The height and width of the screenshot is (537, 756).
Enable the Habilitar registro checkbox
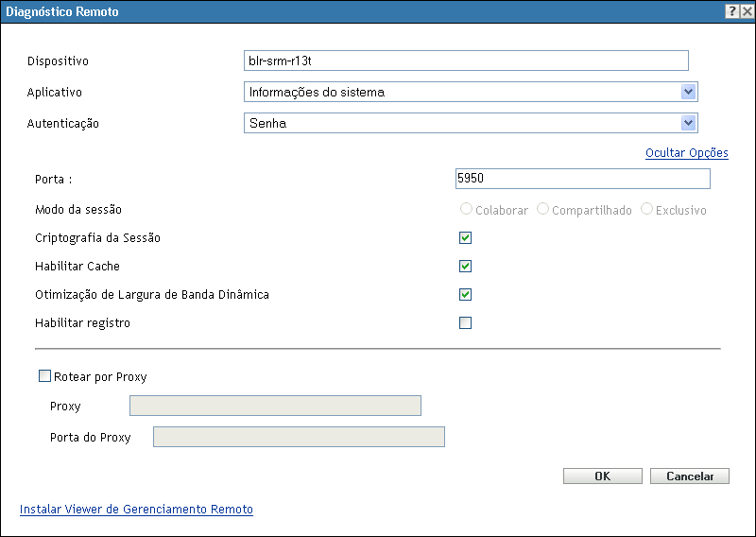click(465, 322)
